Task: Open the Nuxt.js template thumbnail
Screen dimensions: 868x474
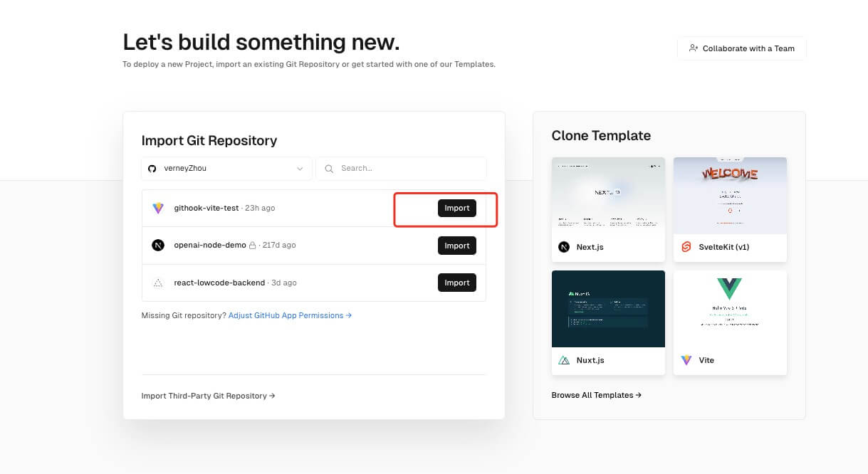Action: pyautogui.click(x=608, y=309)
